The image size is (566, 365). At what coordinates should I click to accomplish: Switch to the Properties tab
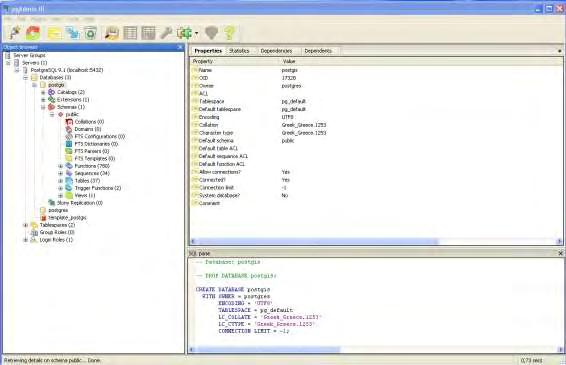(x=208, y=51)
